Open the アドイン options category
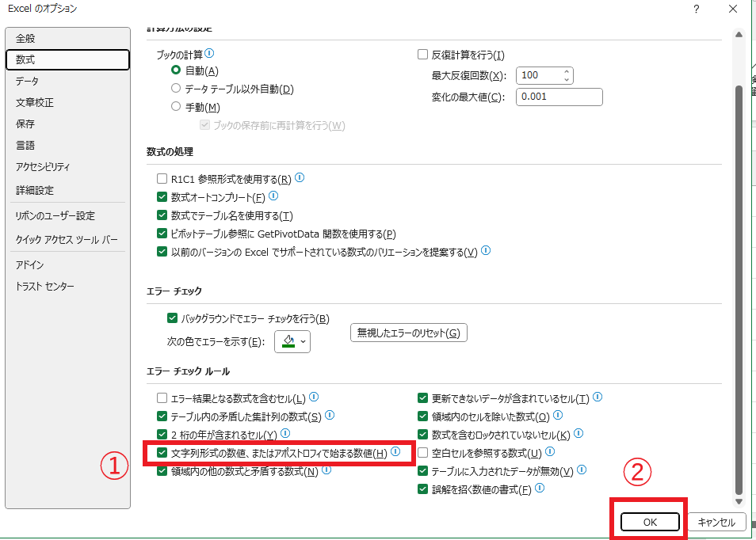The image size is (756, 540). [x=67, y=265]
